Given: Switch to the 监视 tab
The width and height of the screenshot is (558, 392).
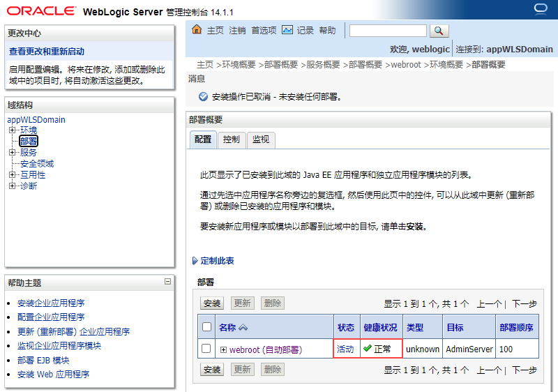Looking at the screenshot, I should click(261, 140).
